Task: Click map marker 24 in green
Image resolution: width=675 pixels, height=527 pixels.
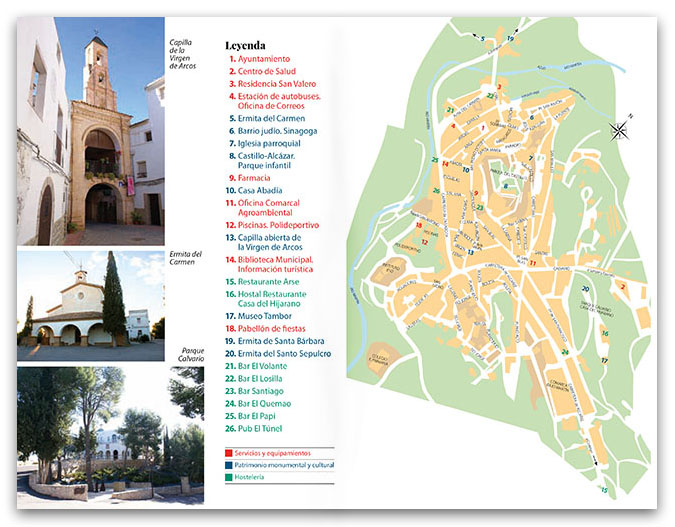Action: (565, 351)
